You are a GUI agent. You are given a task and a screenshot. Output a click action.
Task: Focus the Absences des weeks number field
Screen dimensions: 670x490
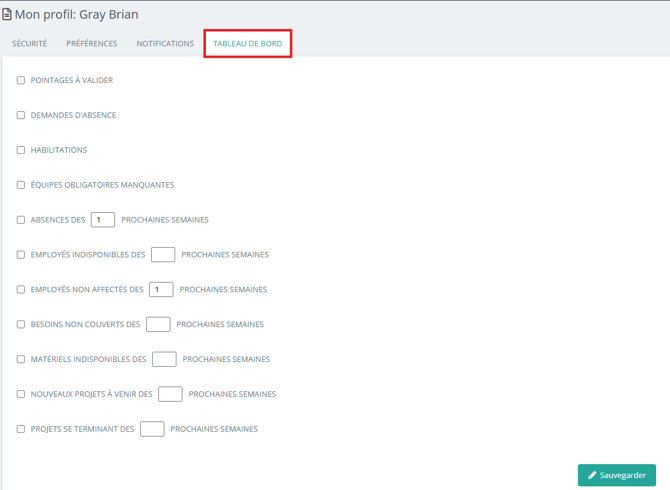pos(103,220)
